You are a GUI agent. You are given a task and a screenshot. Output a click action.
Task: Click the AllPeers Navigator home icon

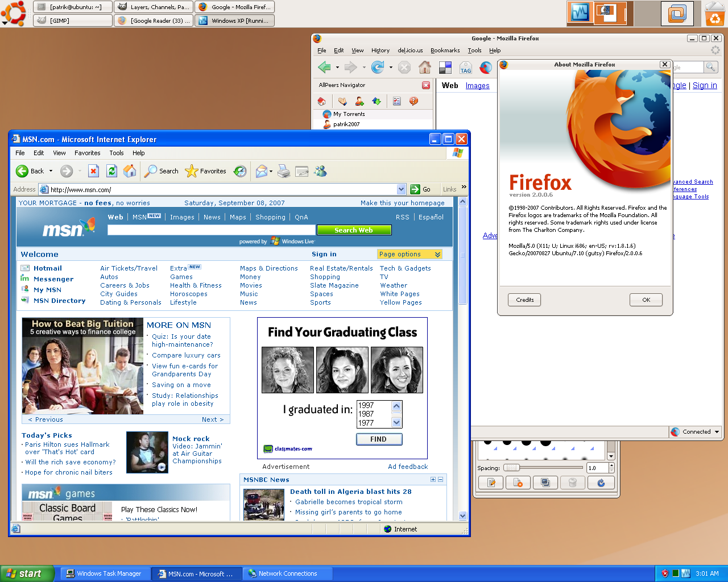click(x=322, y=101)
